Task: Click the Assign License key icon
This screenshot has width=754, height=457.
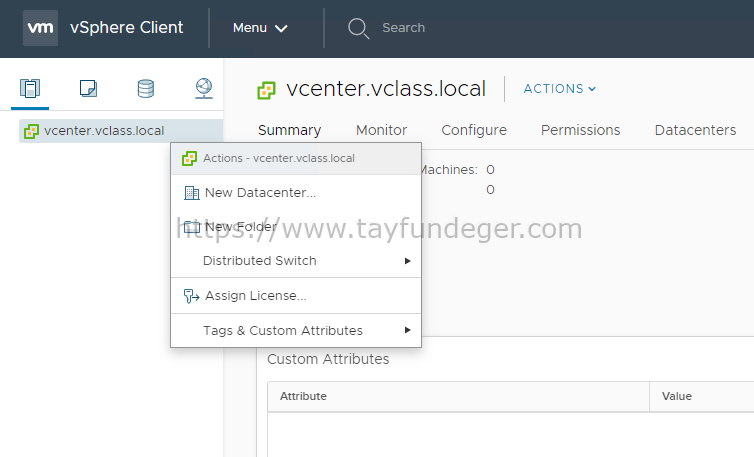Action: [x=191, y=296]
